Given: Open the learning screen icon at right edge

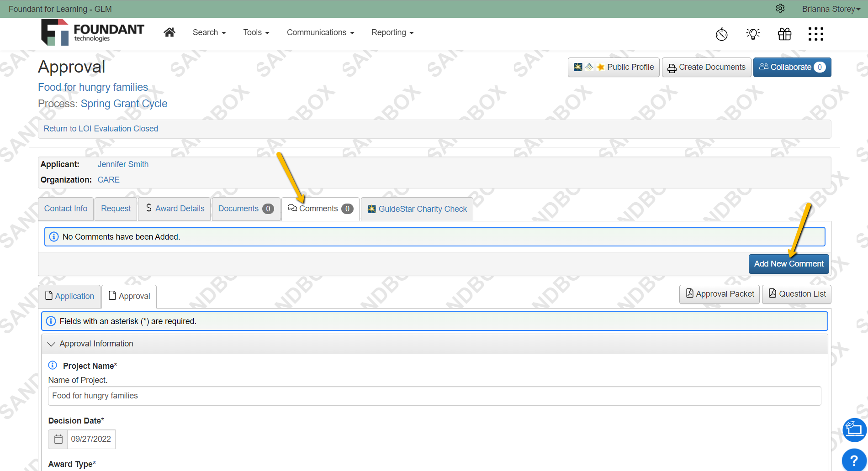Looking at the screenshot, I should click(854, 430).
